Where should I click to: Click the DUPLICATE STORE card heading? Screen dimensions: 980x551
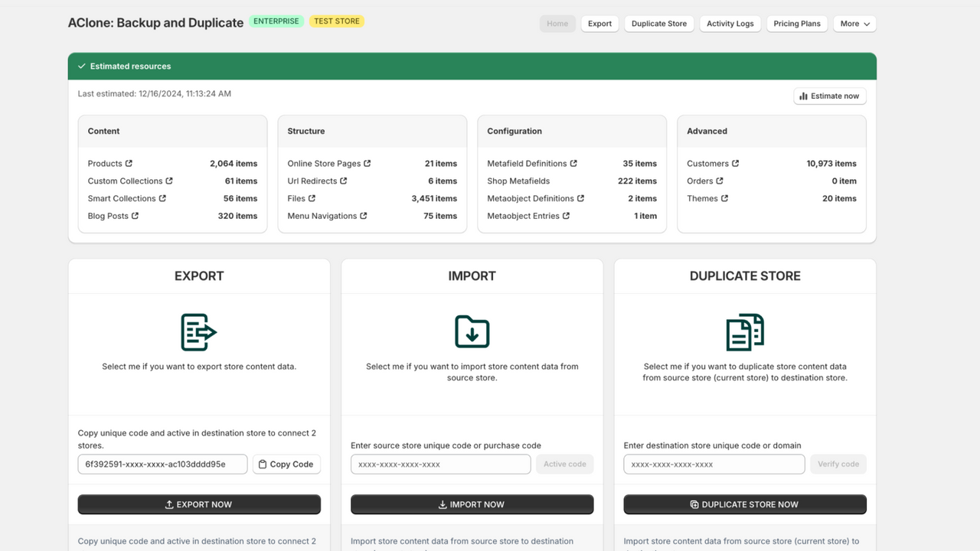click(x=745, y=275)
